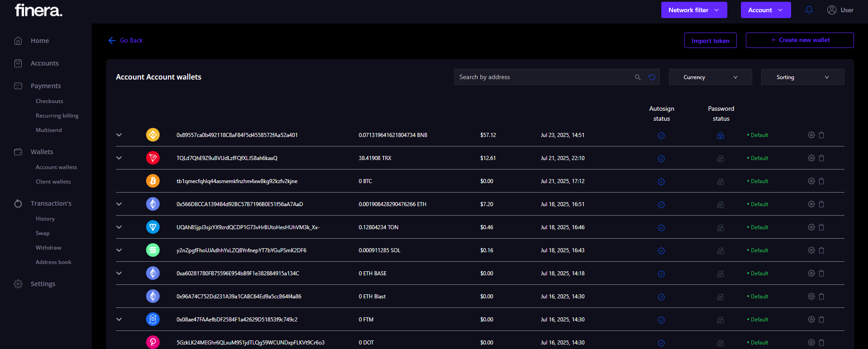The image size is (868, 349).
Task: Expand the TRX wallet row
Action: pyautogui.click(x=119, y=158)
